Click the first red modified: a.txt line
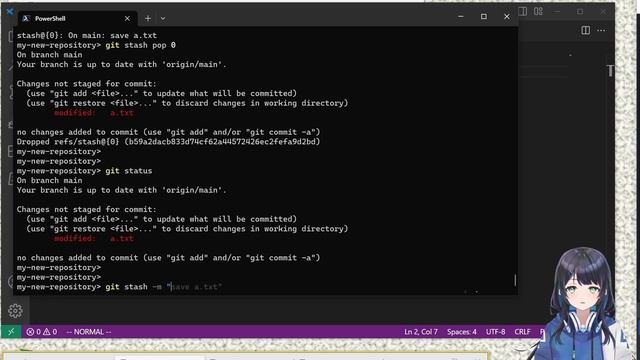 click(94, 113)
